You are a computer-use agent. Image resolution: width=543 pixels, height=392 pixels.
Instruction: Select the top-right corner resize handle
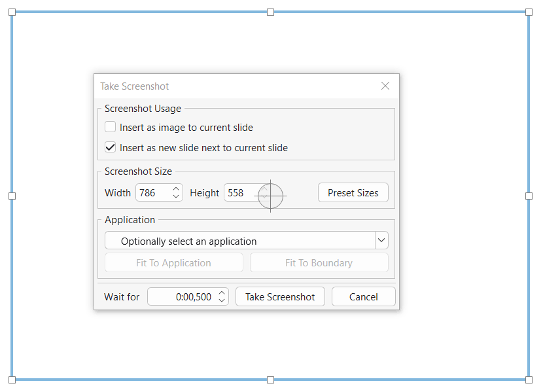pyautogui.click(x=529, y=12)
